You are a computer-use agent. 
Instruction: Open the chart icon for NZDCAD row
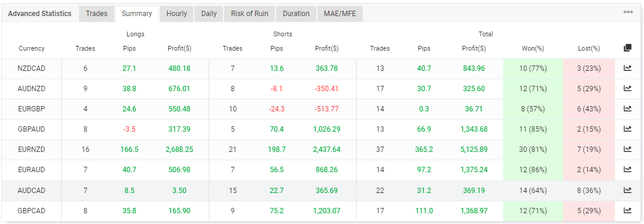[x=627, y=69]
